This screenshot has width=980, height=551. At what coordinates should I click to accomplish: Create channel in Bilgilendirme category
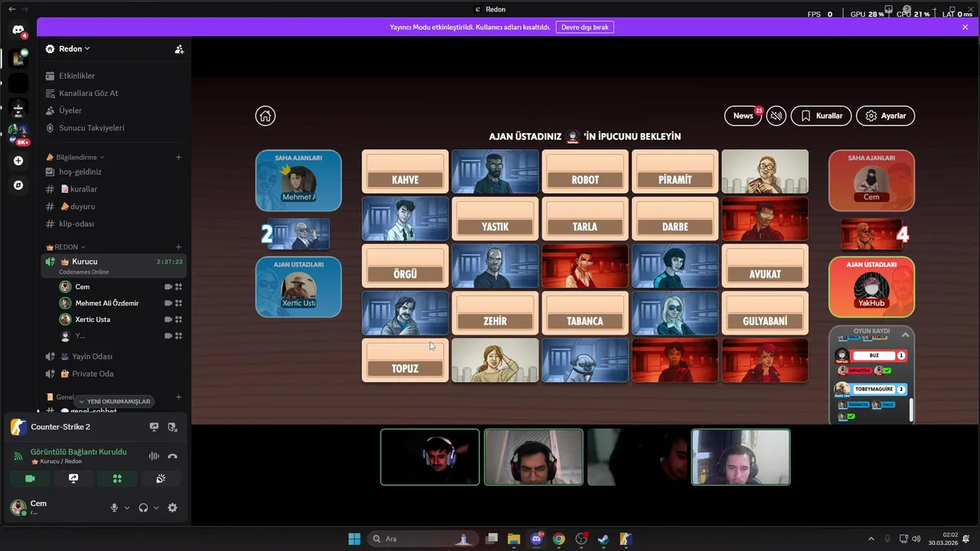[x=178, y=157]
